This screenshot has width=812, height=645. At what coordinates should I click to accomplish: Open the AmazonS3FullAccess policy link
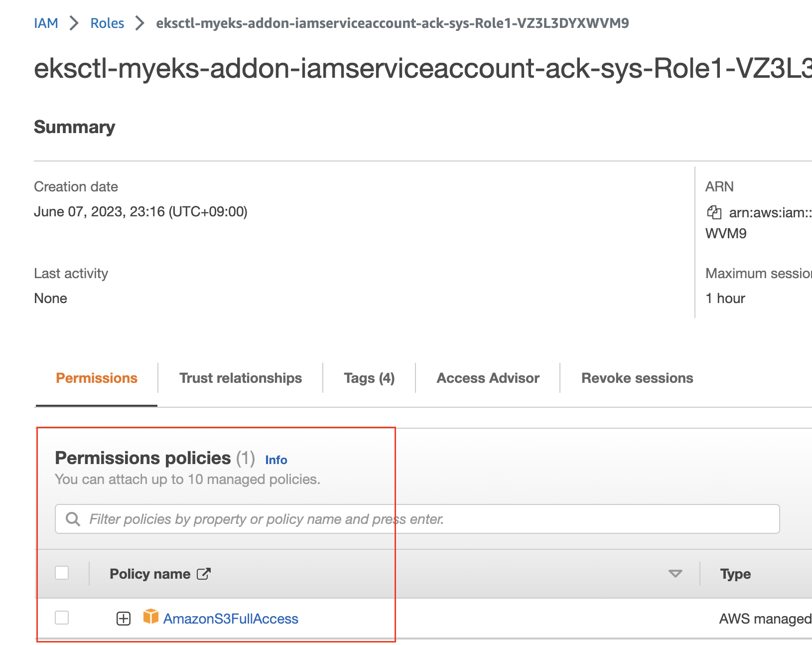click(x=231, y=619)
